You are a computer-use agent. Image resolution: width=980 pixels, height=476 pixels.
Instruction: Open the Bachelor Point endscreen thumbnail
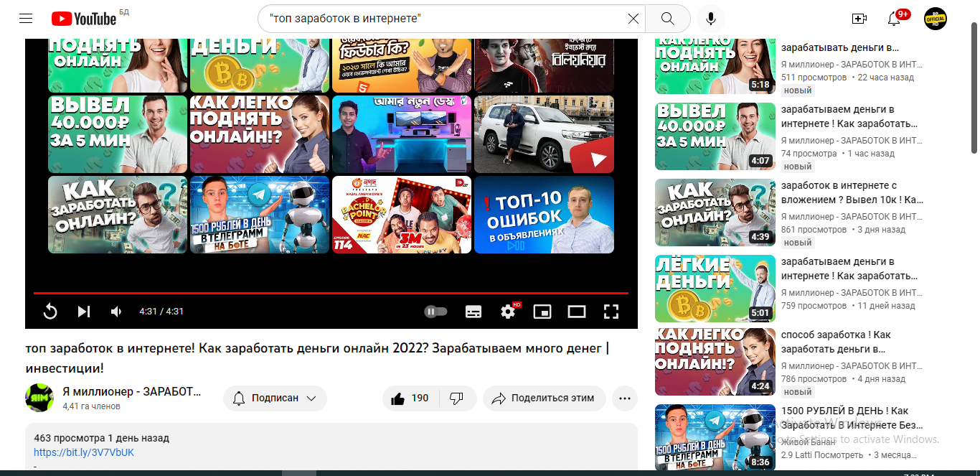pos(402,215)
